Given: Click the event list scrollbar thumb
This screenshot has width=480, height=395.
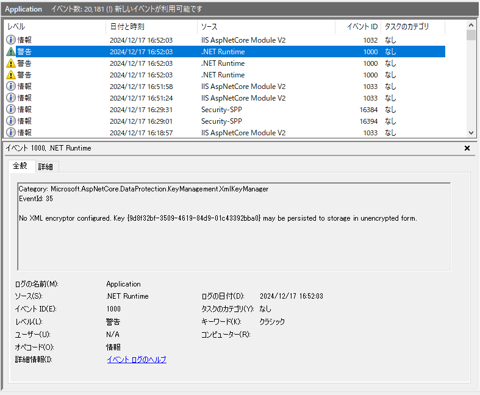Looking at the screenshot, I should pyautogui.click(x=471, y=35).
